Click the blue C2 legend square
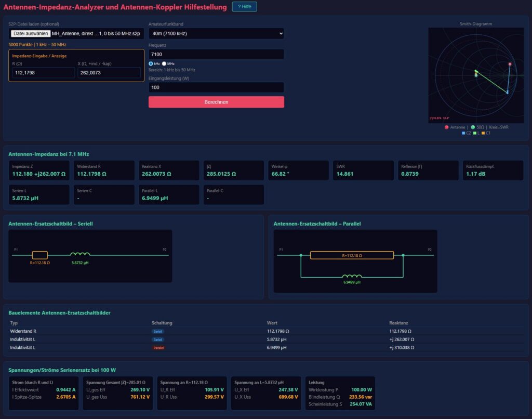Image resolution: width=532 pixels, height=419 pixels. pos(463,133)
